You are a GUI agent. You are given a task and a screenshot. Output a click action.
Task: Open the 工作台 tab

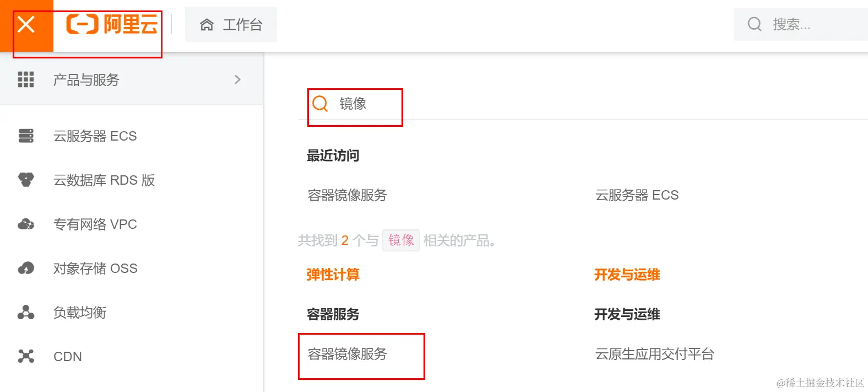231,25
